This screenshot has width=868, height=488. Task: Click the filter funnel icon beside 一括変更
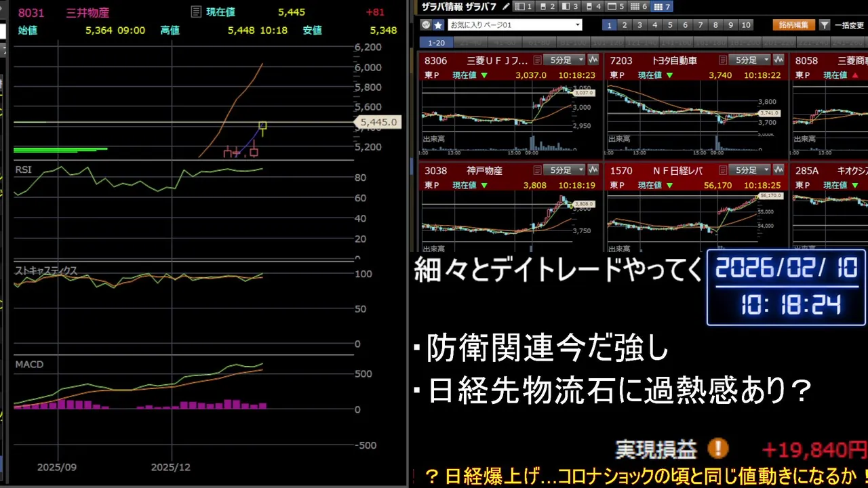(x=825, y=25)
